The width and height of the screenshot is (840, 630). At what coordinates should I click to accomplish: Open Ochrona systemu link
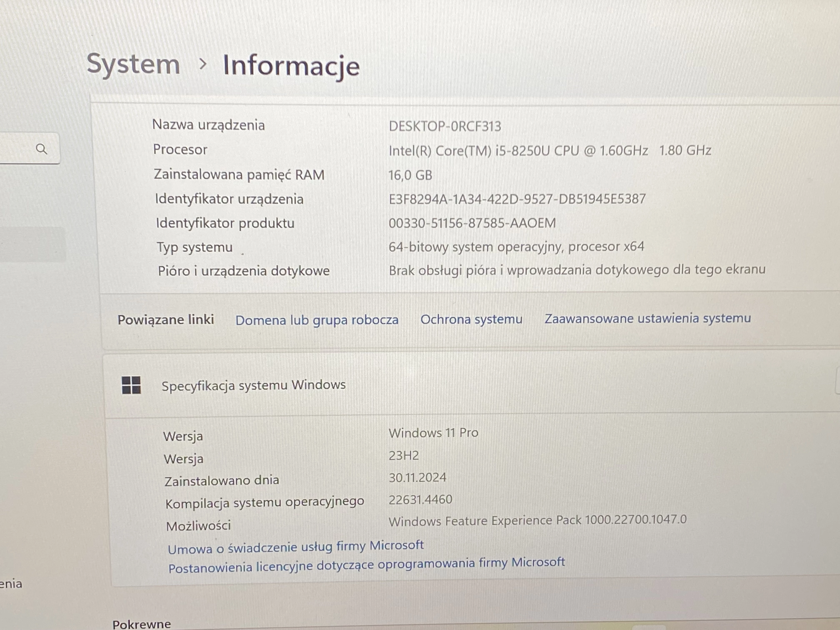(471, 319)
